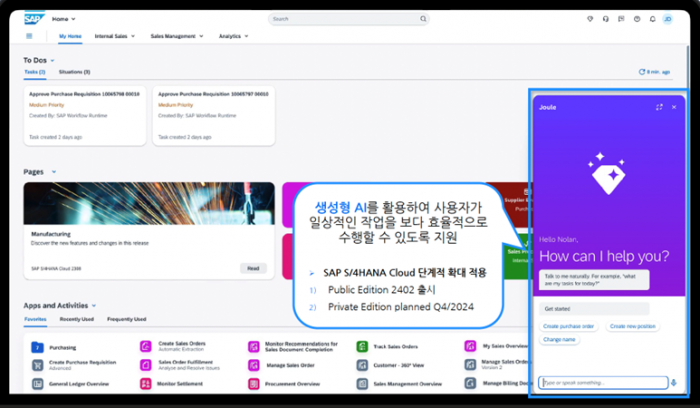Click Read on the Manufacturing card
700x408 pixels.
click(253, 268)
